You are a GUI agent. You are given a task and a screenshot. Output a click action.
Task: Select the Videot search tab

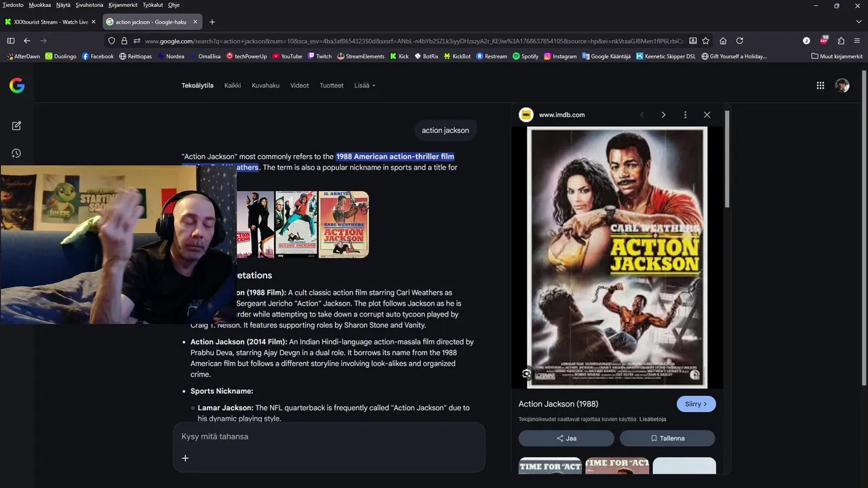[299, 85]
